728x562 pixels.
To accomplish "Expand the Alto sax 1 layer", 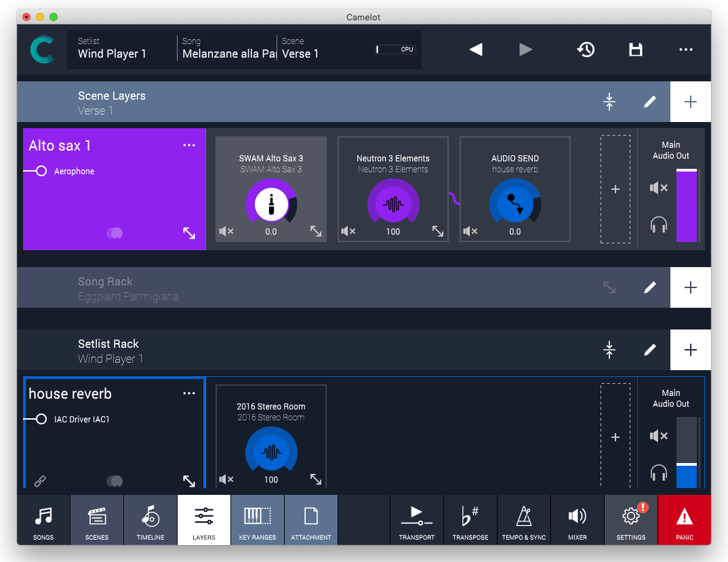I will pos(189,233).
